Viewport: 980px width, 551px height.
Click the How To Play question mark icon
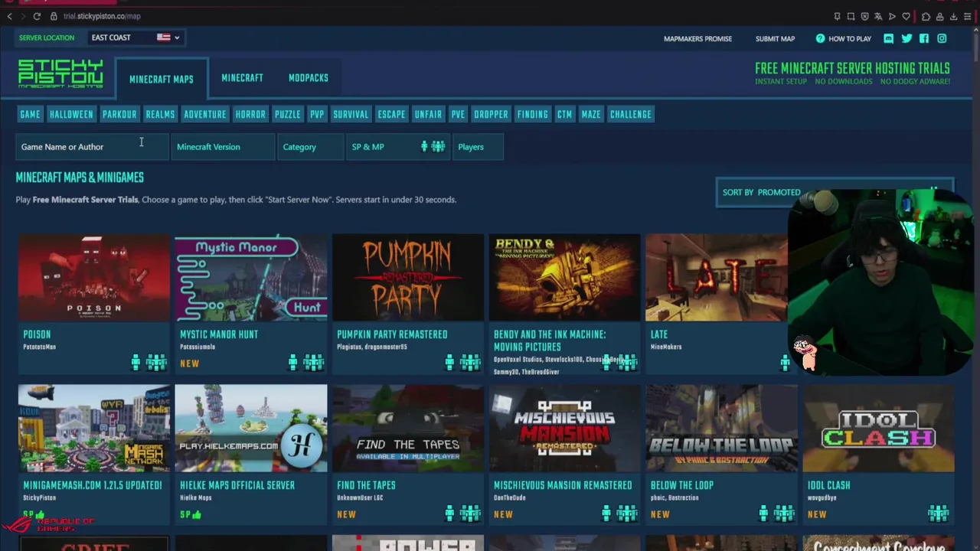click(x=820, y=38)
